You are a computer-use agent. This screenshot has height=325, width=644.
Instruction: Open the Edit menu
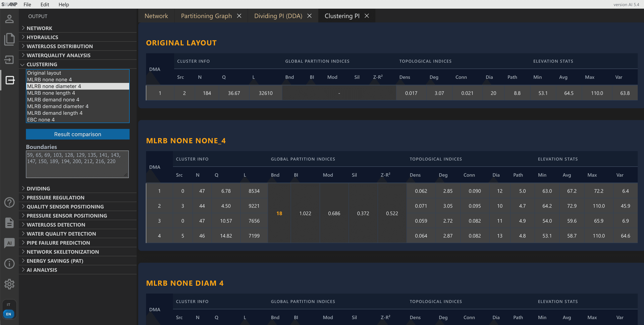click(x=45, y=4)
